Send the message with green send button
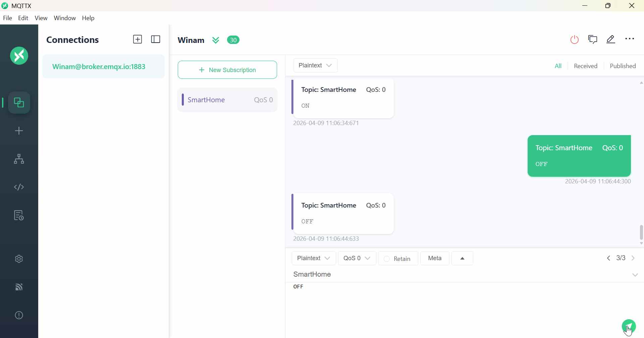 click(629, 326)
